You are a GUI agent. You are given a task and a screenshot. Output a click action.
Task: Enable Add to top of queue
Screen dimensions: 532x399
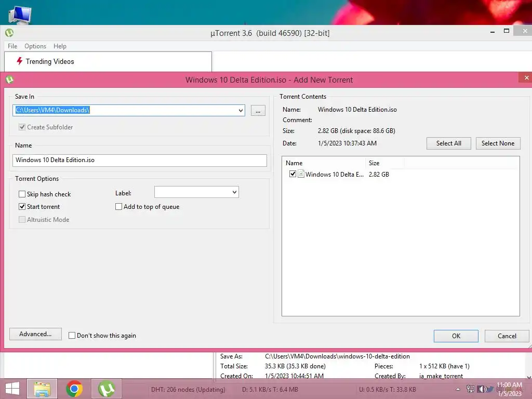pyautogui.click(x=119, y=207)
